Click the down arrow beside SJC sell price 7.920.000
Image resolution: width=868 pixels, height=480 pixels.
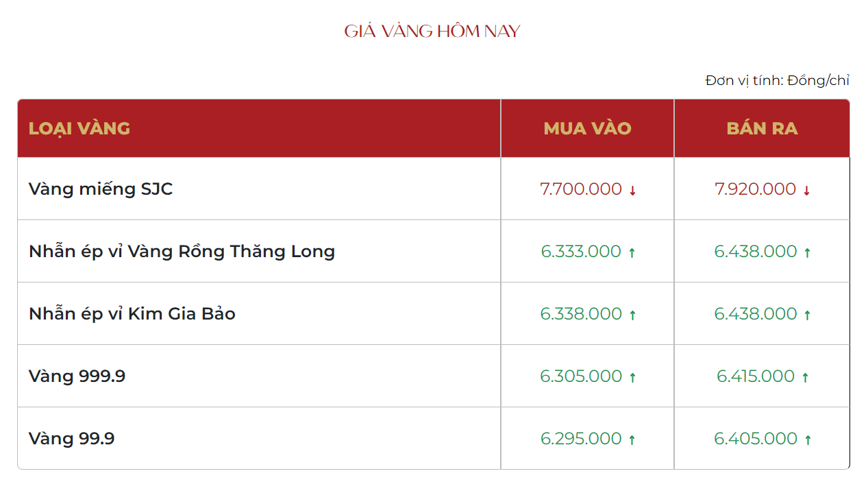(806, 191)
